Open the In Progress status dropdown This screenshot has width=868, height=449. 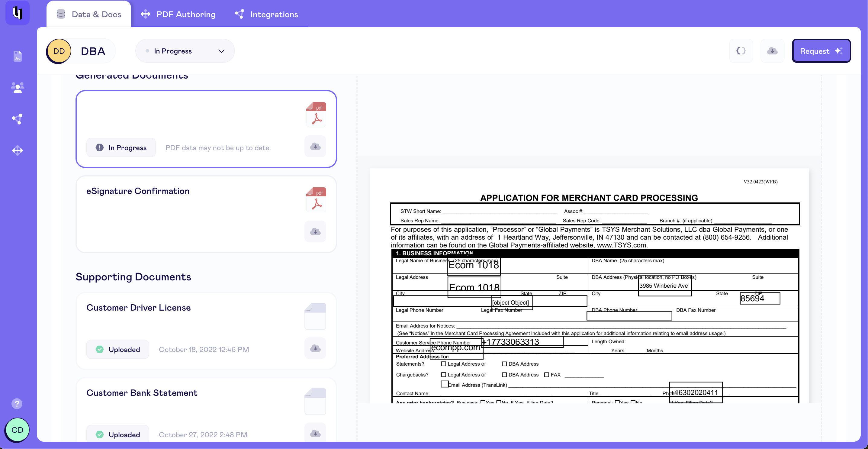pos(185,50)
